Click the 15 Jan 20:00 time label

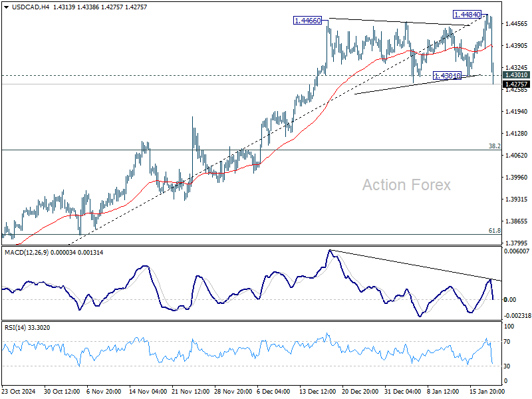[x=487, y=392]
